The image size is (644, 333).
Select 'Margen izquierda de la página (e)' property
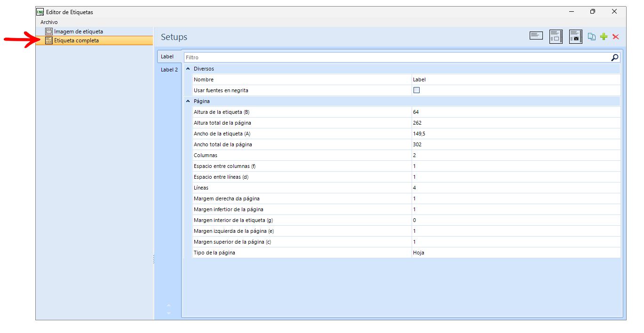tap(233, 231)
